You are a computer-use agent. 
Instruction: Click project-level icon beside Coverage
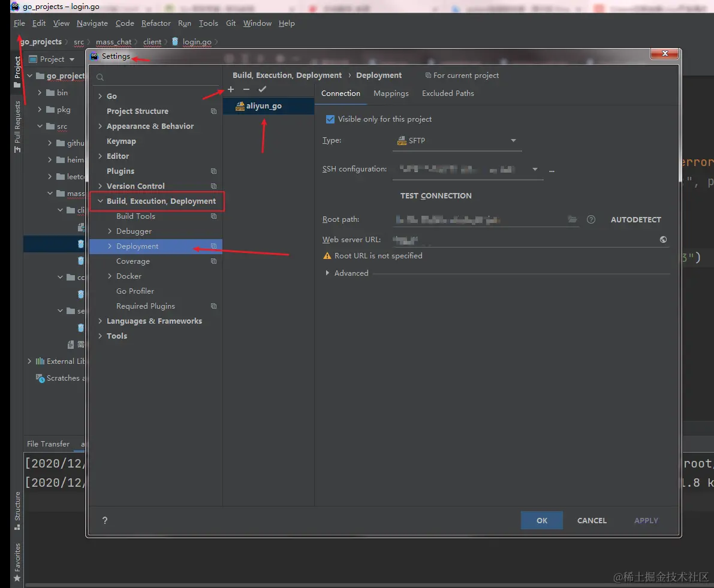[213, 261]
